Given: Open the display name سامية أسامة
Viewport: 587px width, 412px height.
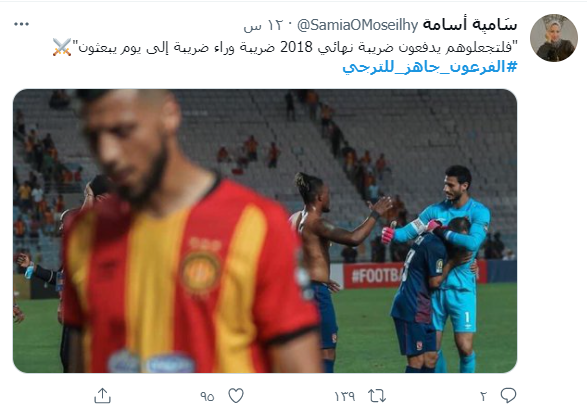Looking at the screenshot, I should (x=470, y=25).
